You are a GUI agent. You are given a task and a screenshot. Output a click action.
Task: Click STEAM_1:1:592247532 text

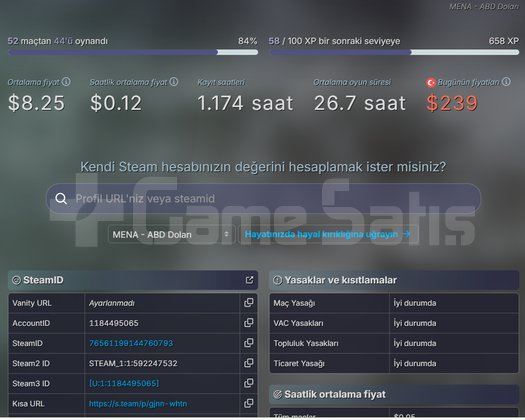133,363
